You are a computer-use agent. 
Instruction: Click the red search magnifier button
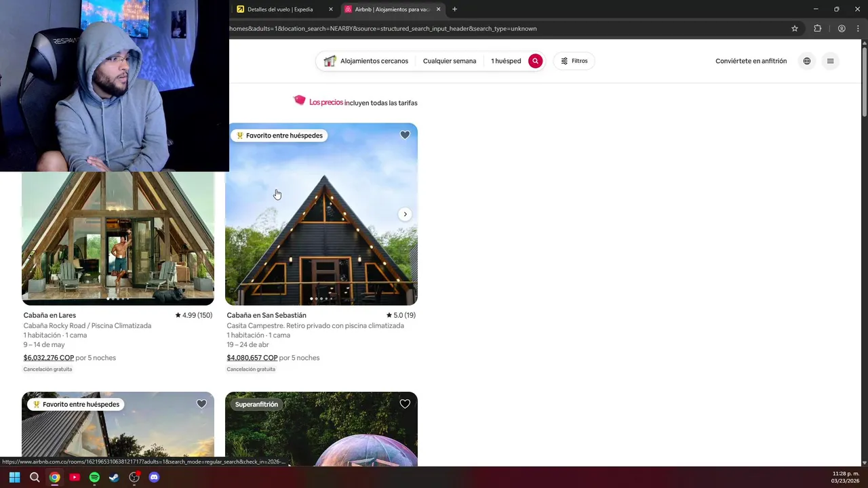click(535, 61)
